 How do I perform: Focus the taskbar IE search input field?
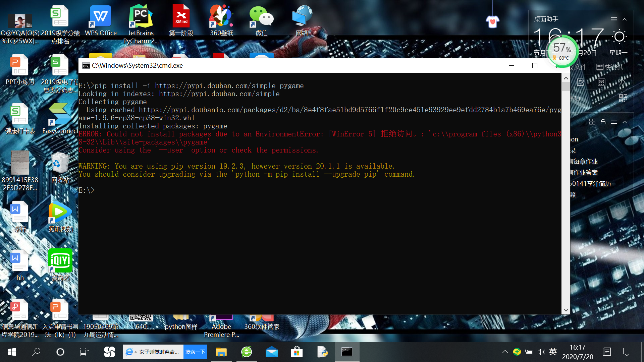(x=153, y=352)
